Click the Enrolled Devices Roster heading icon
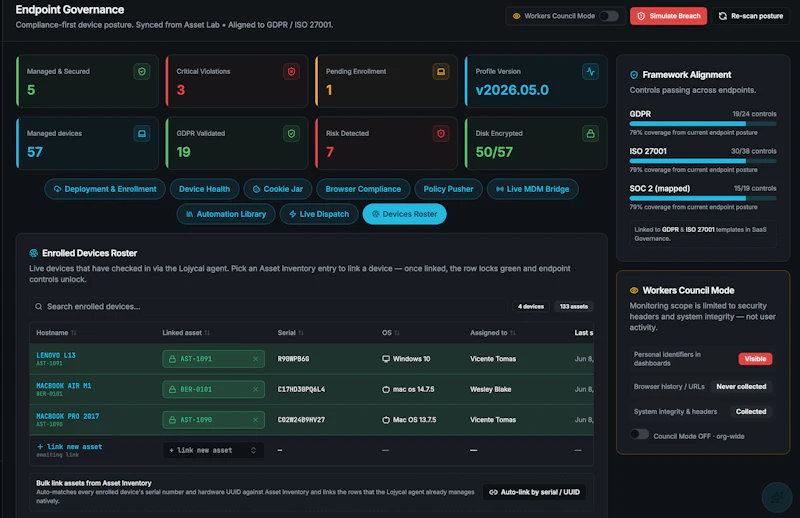The width and height of the screenshot is (800, 518). [34, 253]
